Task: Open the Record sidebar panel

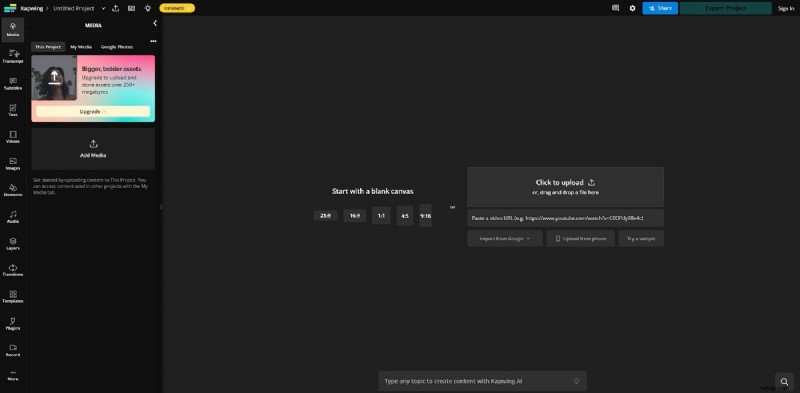Action: click(13, 350)
